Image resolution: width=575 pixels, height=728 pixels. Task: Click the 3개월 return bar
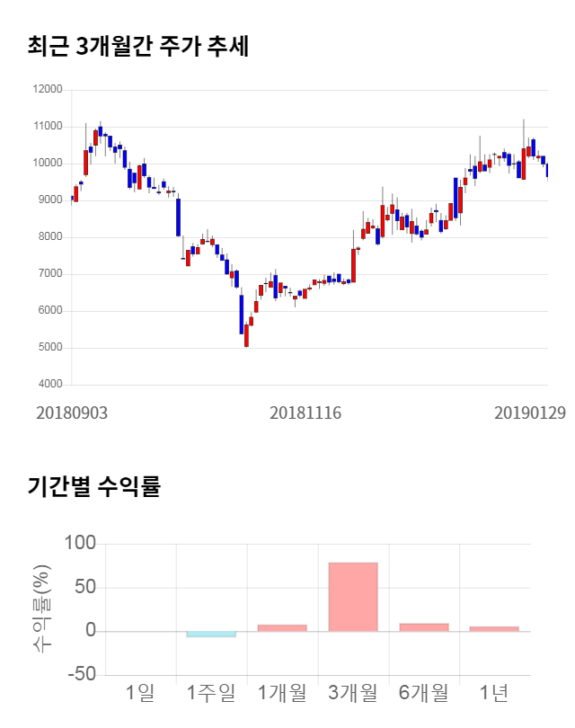[353, 597]
